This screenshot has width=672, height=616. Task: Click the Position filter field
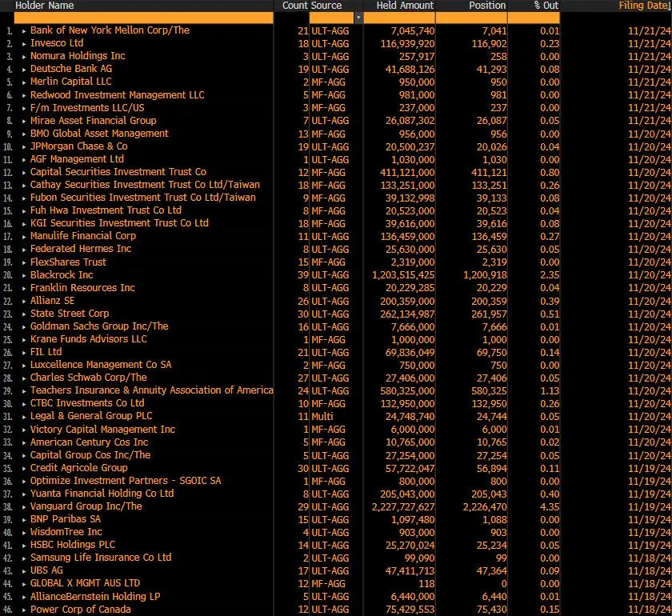tap(472, 18)
